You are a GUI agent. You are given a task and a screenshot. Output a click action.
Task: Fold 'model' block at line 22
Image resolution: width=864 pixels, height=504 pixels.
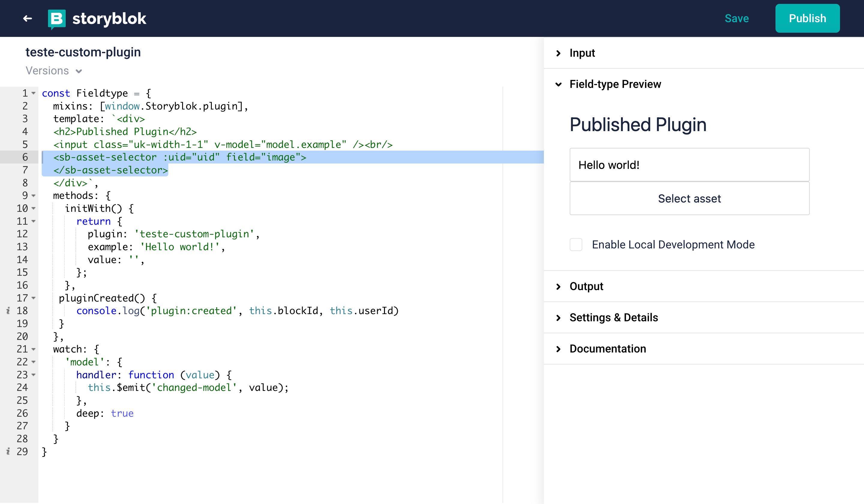pos(34,362)
